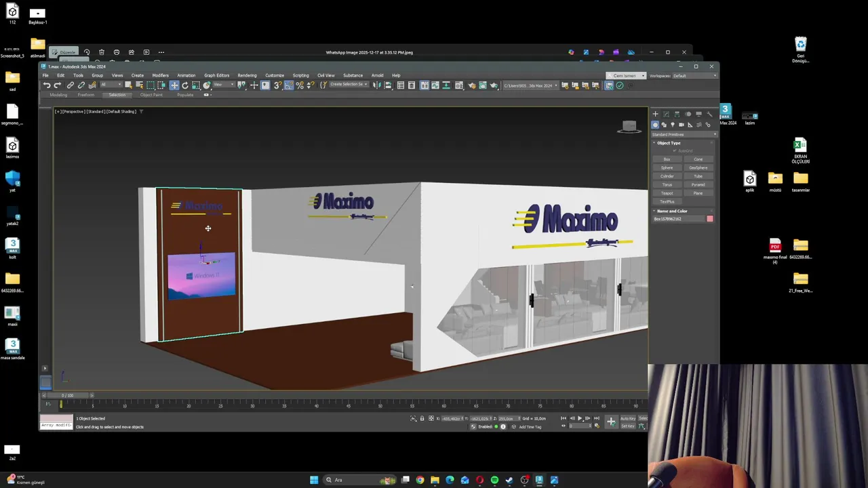Open the File menu
This screenshot has width=868, height=488.
click(x=45, y=75)
